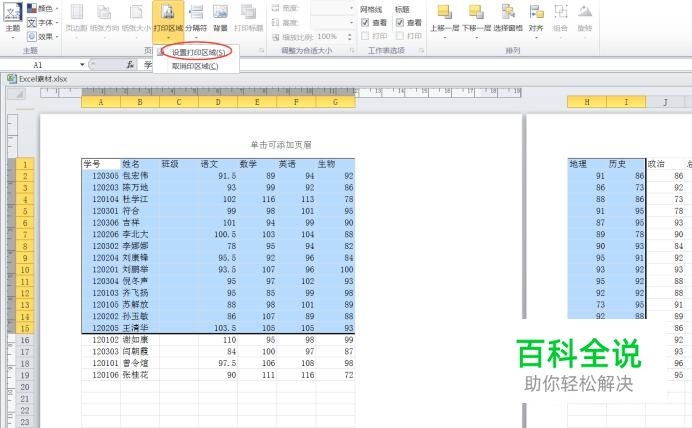Click the 政治 header cell

[x=665, y=164]
